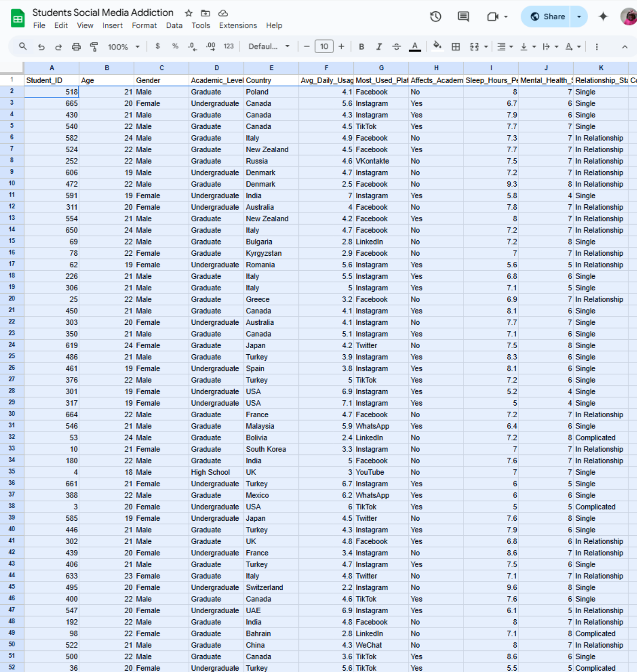Open the font family dropdown
Viewport: 637px width, 672px height.
[x=269, y=47]
